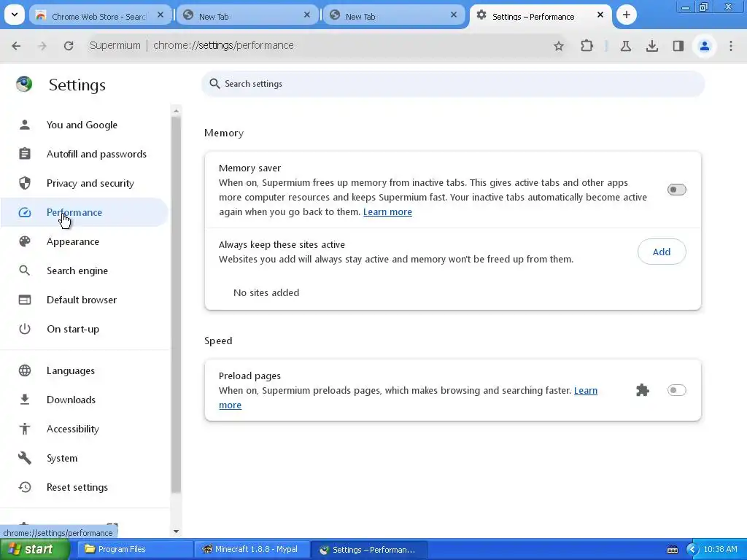Enable the Memory saver toggle
The height and width of the screenshot is (560, 747).
[676, 190]
